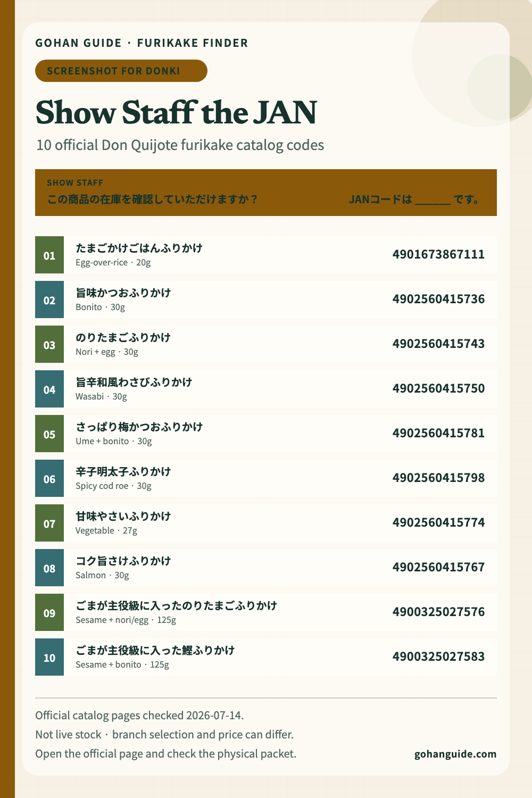
Task: Select the 05 row badge
Action: [49, 434]
